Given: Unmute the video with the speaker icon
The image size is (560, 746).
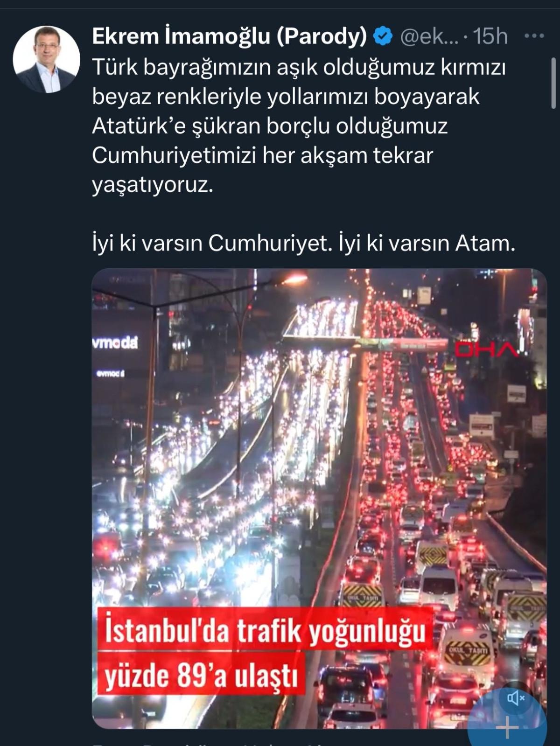Looking at the screenshot, I should [x=515, y=698].
